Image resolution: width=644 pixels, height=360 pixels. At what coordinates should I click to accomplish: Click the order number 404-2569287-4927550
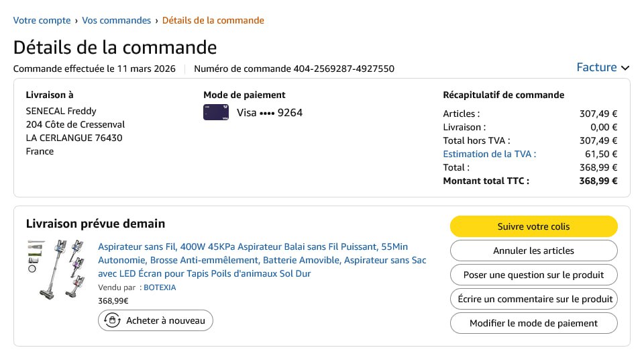coord(343,69)
